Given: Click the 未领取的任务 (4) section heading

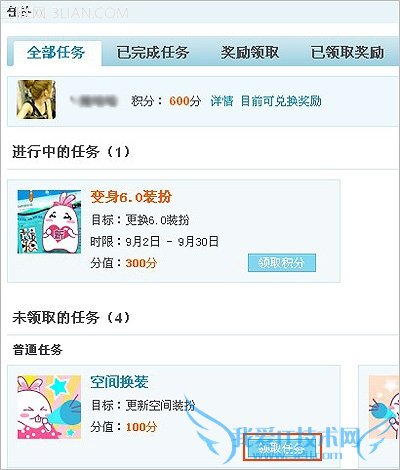Looking at the screenshot, I should (x=71, y=317).
